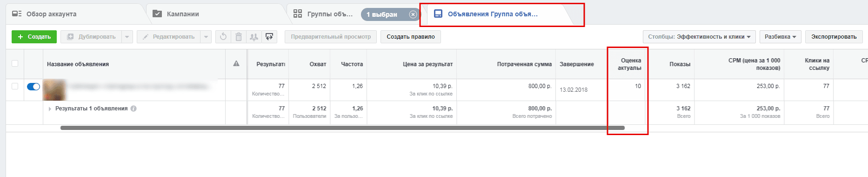Click the 13.02.2018 end date cell

pyautogui.click(x=574, y=90)
